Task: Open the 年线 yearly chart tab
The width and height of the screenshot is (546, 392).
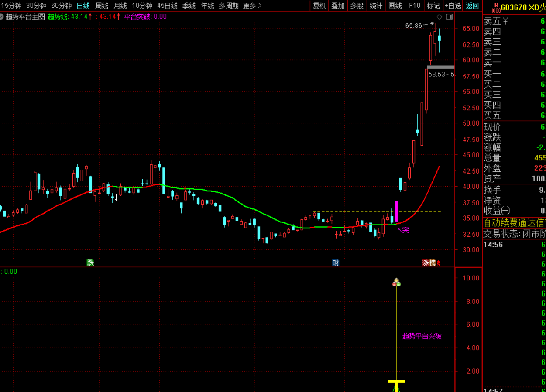Action: click(x=207, y=6)
